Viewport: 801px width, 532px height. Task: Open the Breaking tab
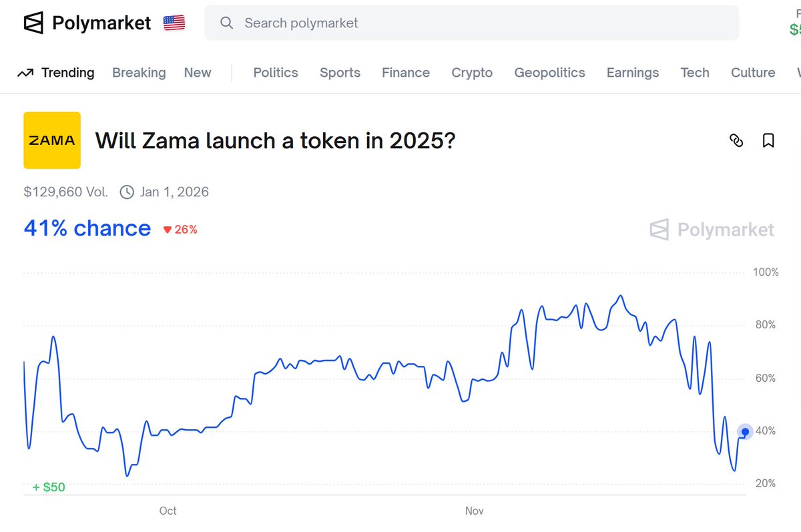coord(139,73)
